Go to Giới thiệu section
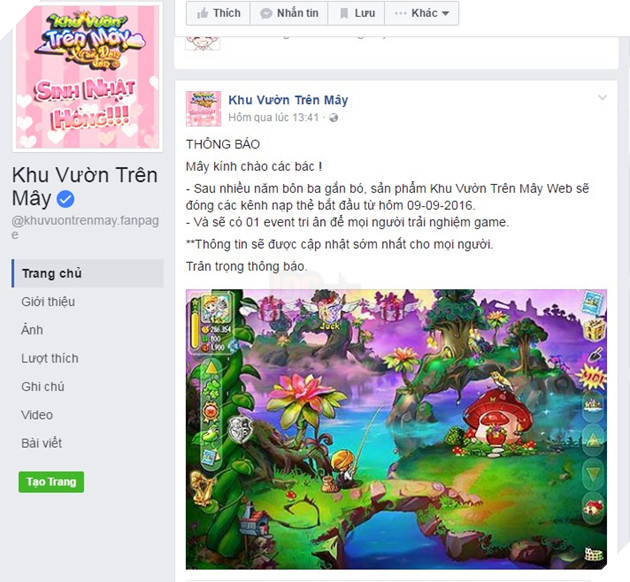This screenshot has width=630, height=582. click(x=48, y=302)
